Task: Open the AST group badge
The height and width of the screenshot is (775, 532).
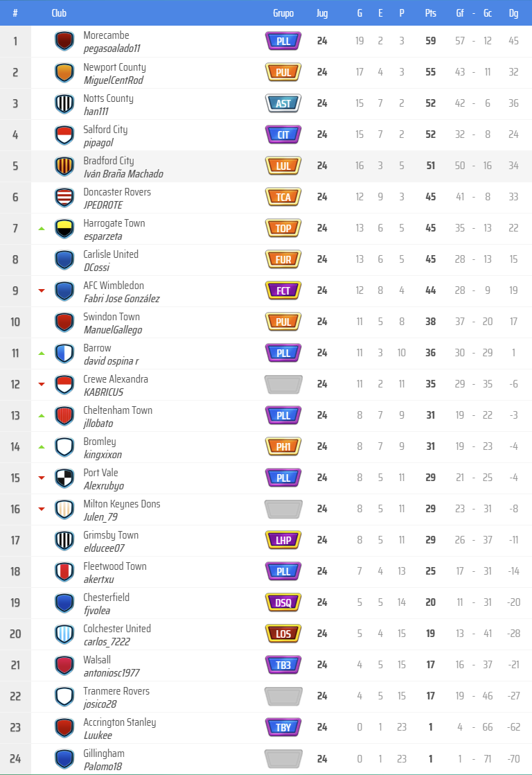Action: tap(283, 103)
